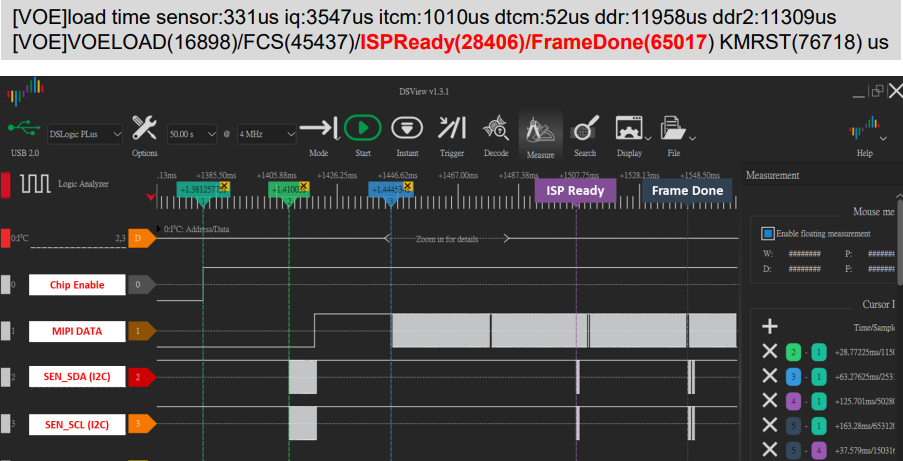This screenshot has width=903, height=461.
Task: Add a new cursor with plus button
Action: (x=769, y=326)
